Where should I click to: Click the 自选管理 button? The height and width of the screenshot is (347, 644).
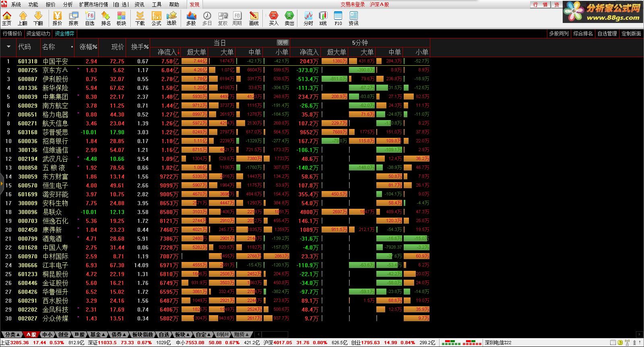point(607,33)
